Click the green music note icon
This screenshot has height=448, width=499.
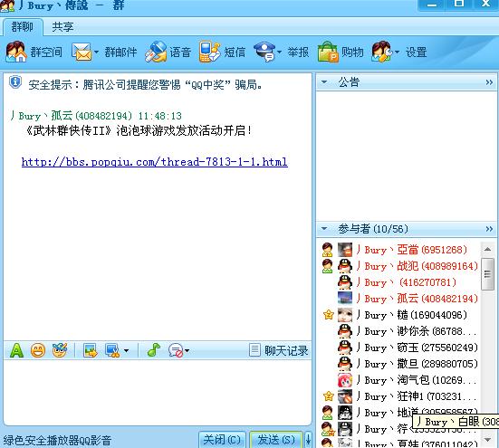click(x=153, y=350)
